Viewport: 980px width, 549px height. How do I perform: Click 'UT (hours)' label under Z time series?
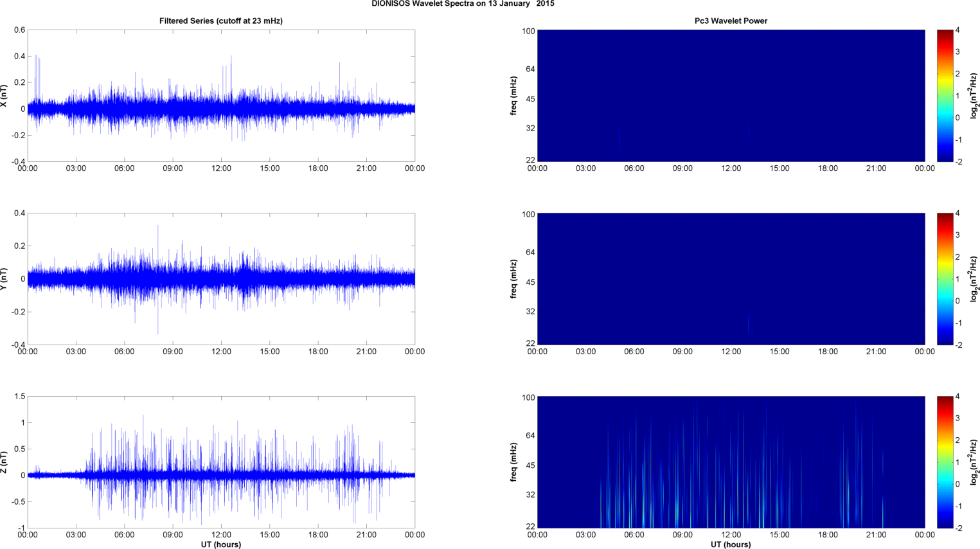[221, 544]
